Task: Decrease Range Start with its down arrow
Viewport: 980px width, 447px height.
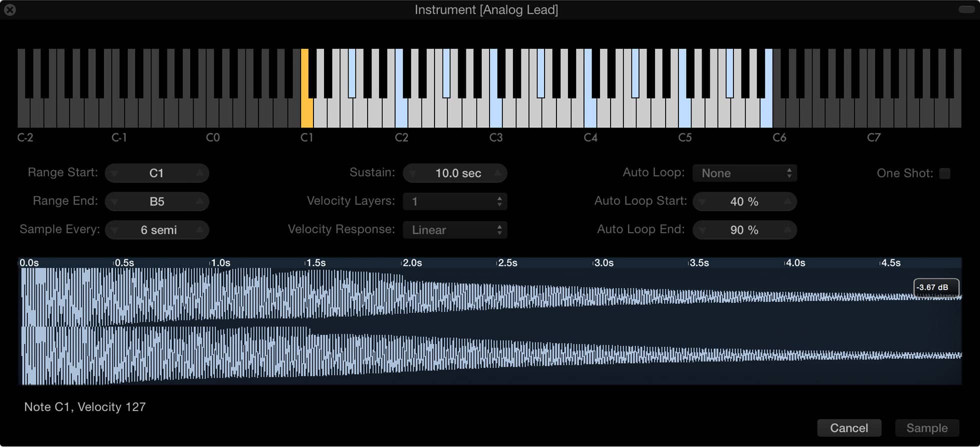Action: click(x=114, y=173)
